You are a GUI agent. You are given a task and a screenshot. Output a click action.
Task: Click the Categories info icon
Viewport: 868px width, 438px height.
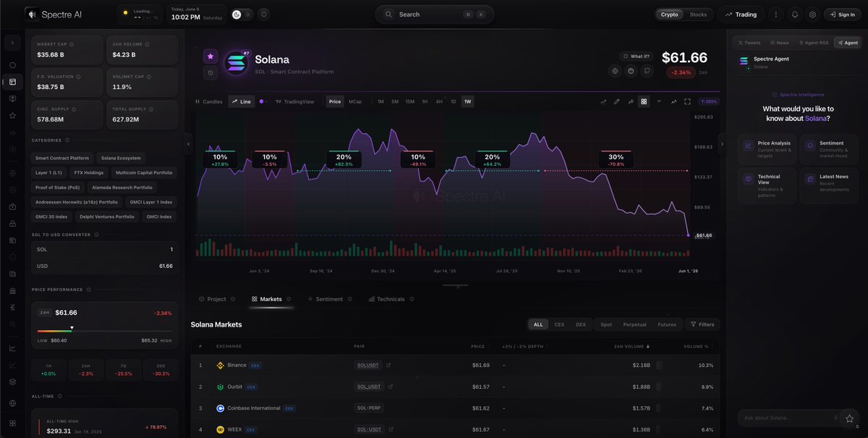pos(67,140)
